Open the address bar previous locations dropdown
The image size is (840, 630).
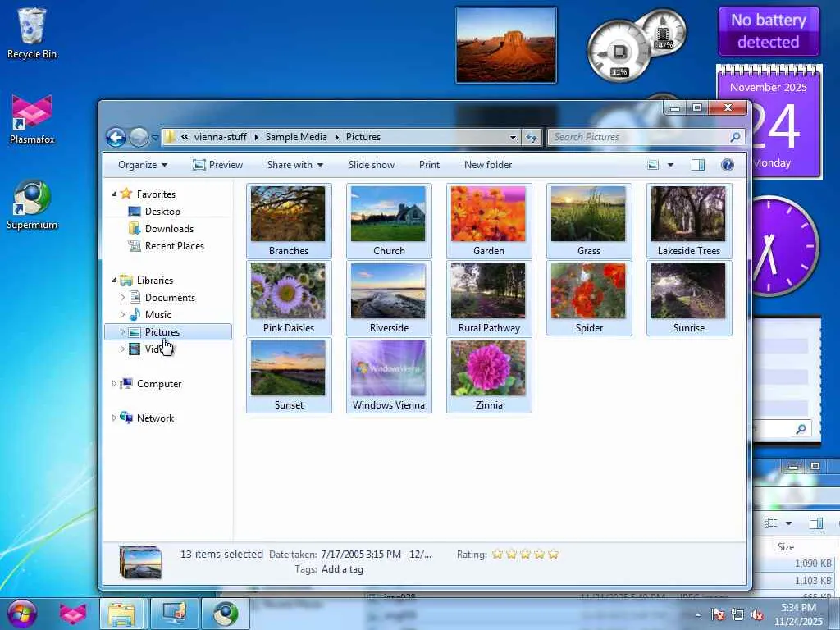coord(513,137)
